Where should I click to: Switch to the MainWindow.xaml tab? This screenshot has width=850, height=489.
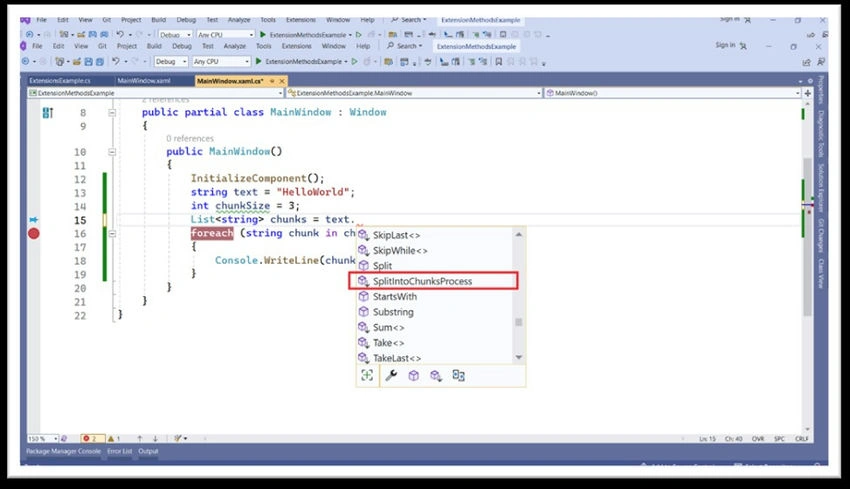tap(144, 81)
